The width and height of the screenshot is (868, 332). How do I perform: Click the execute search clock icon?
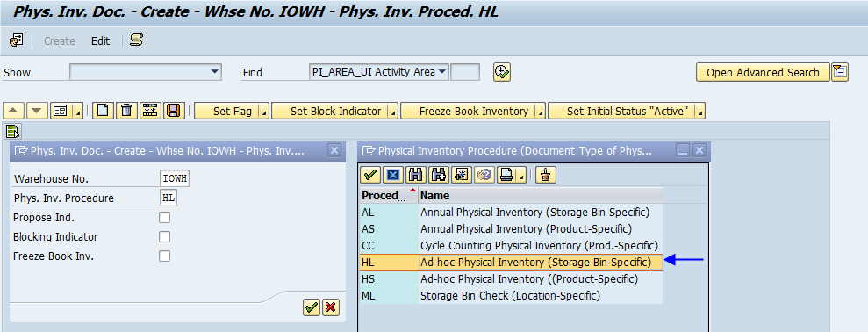502,72
